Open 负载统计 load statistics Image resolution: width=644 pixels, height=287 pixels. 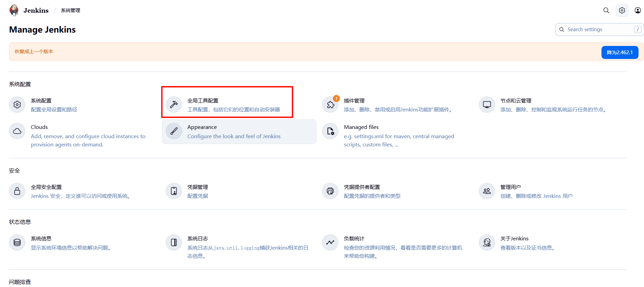(x=354, y=238)
